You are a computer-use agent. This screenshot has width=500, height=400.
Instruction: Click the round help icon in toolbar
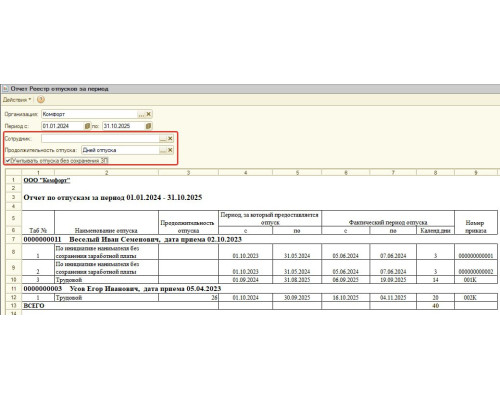tap(41, 100)
